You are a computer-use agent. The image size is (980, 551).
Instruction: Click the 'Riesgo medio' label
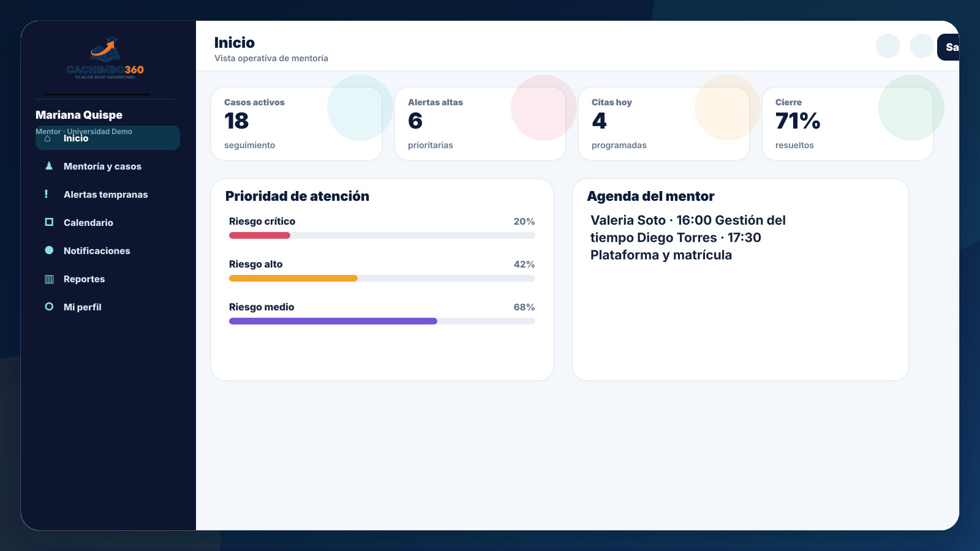click(x=262, y=307)
